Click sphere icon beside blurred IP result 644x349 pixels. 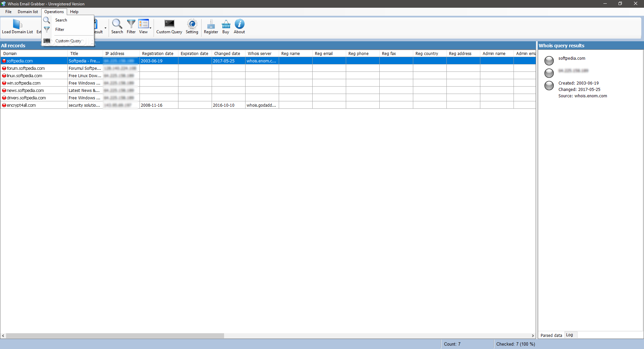tap(549, 73)
